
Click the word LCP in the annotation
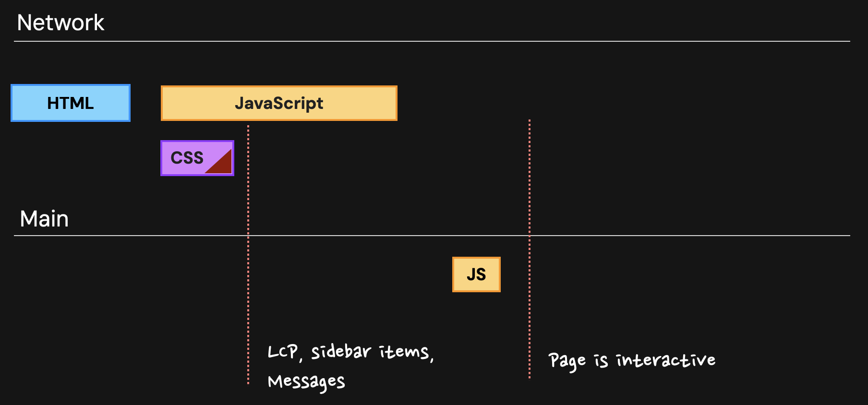point(282,352)
